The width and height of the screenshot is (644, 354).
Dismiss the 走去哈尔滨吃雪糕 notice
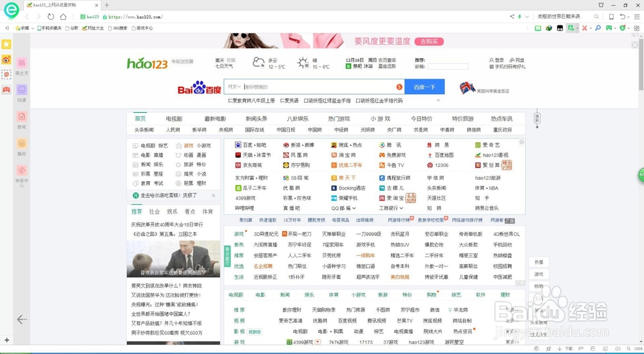[x=213, y=195]
